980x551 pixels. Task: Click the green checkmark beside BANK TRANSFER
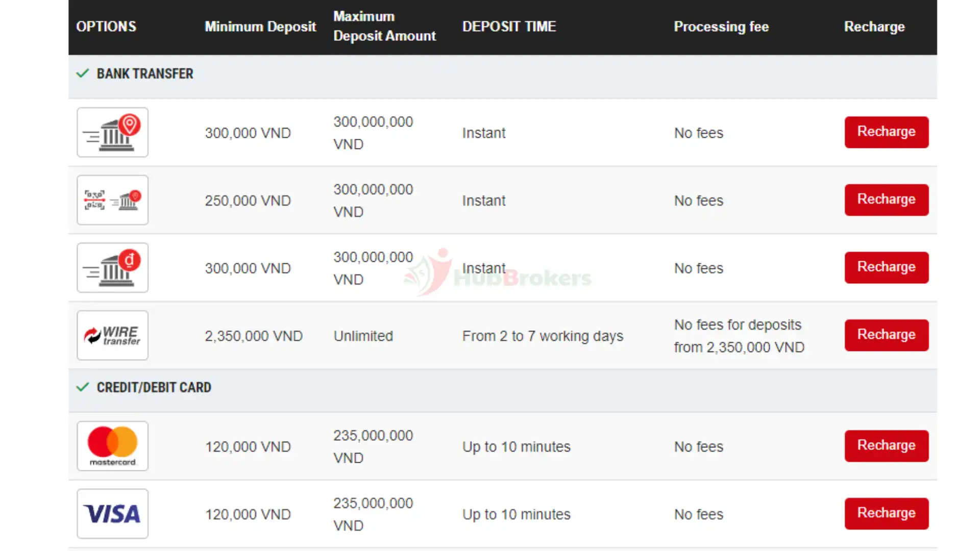[83, 73]
